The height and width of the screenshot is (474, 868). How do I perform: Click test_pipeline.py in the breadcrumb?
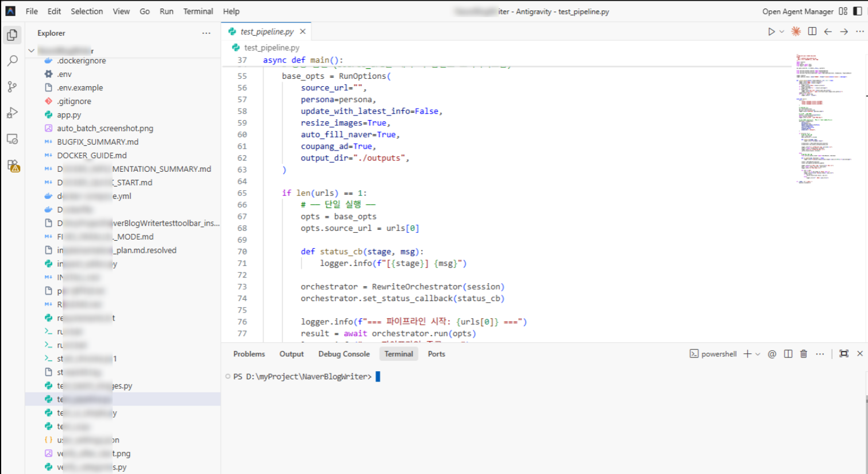271,48
